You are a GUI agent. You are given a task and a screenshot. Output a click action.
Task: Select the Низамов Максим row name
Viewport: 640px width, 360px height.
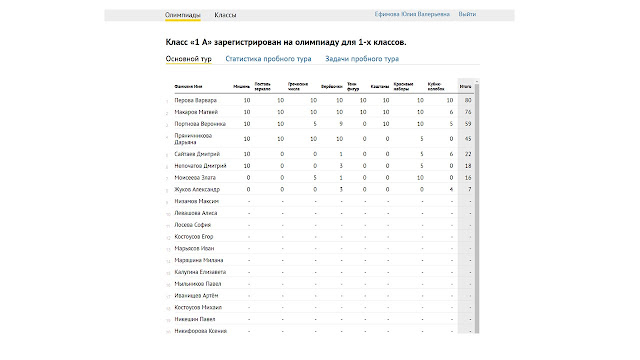click(x=196, y=202)
